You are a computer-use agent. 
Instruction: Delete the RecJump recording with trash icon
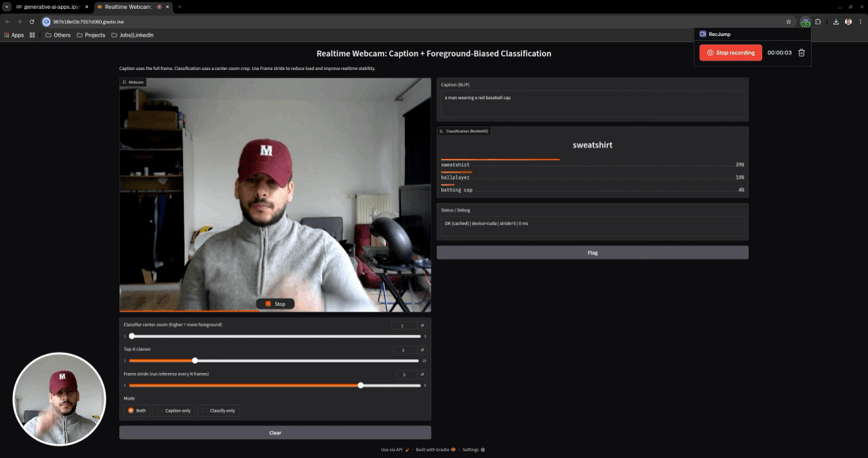pyautogui.click(x=801, y=53)
